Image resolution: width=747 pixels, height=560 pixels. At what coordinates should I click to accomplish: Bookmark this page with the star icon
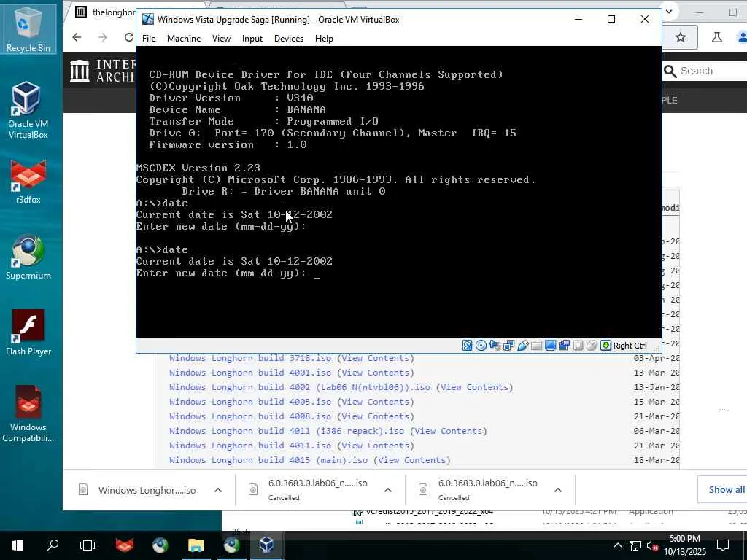pyautogui.click(x=681, y=37)
